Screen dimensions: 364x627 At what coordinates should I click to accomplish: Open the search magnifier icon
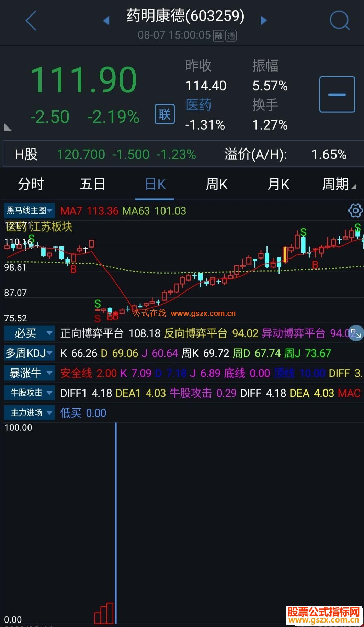(x=340, y=21)
